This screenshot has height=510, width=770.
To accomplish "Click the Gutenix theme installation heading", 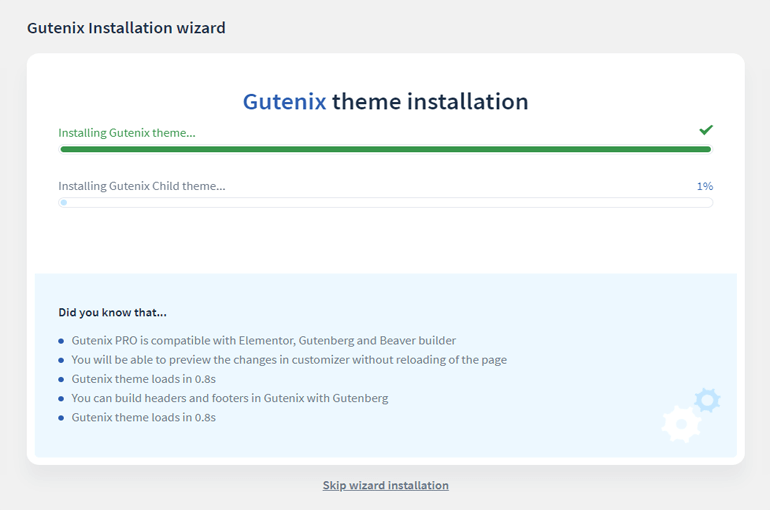I will [385, 102].
